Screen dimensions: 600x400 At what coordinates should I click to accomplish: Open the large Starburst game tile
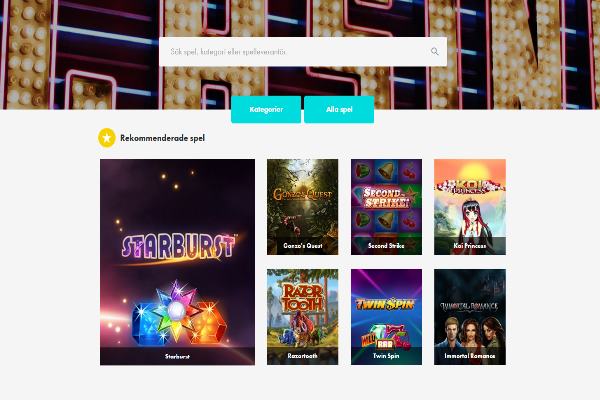point(178,262)
